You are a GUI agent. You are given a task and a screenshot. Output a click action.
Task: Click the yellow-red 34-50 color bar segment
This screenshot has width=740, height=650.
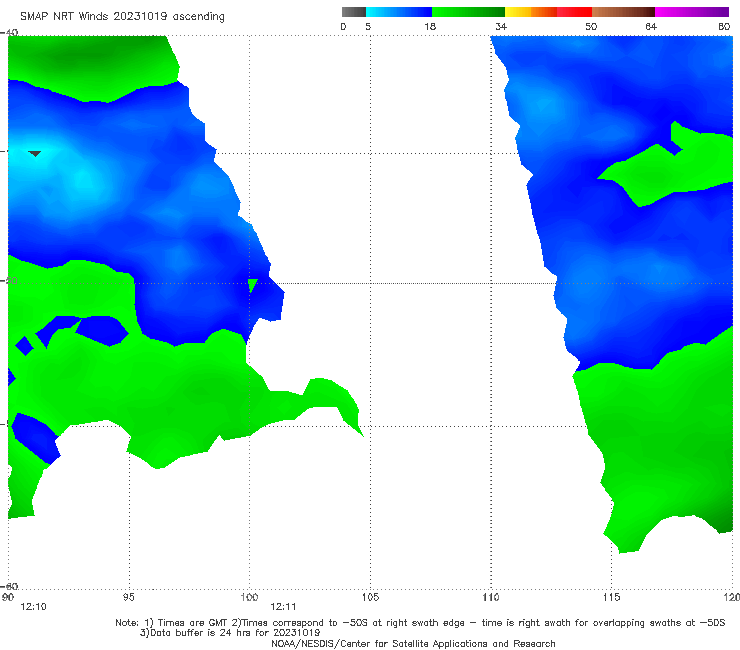coord(548,12)
